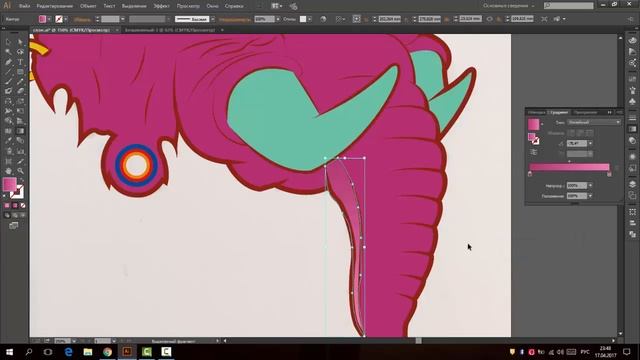Open opacity dropdown in control bar
The image size is (640, 360).
coord(278,19)
